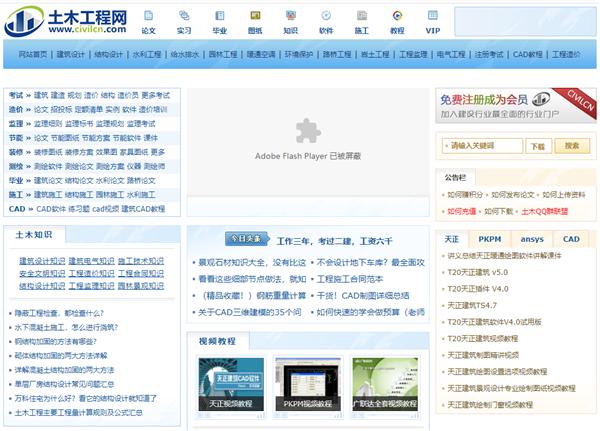Click the blocked Flash plugin puzzle icon
Viewport: 600px width, 431px height.
click(308, 131)
